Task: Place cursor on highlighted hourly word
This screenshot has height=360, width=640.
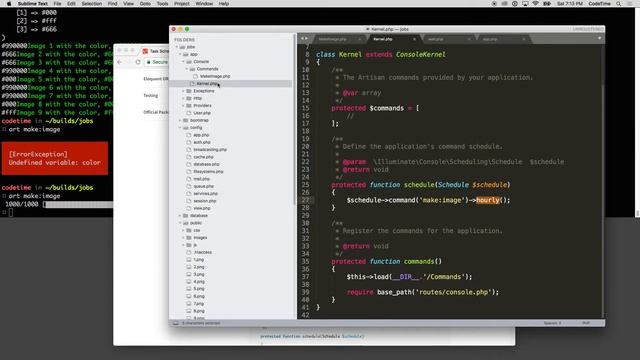Action: click(x=488, y=200)
